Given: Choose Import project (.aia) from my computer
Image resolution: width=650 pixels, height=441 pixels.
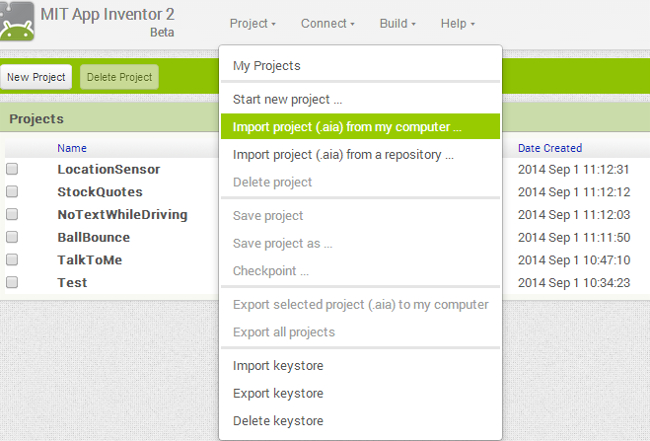Looking at the screenshot, I should (x=347, y=127).
